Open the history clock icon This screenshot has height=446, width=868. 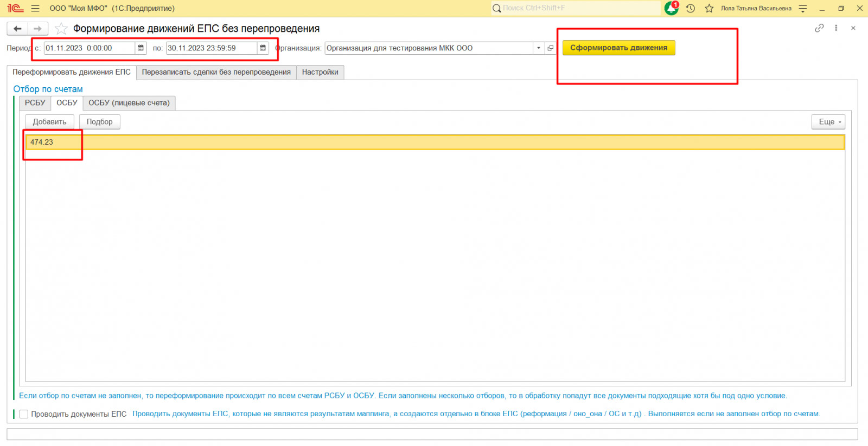[x=691, y=8]
